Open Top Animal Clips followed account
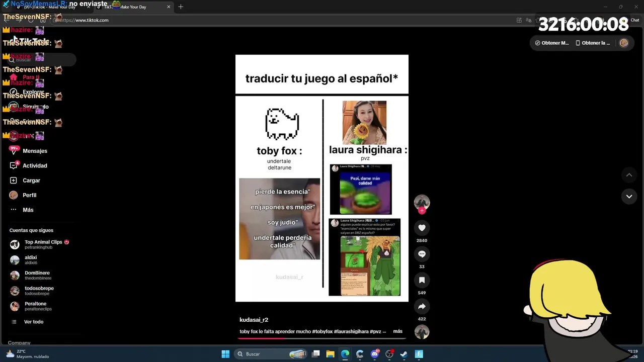This screenshot has height=362, width=644. coord(39,244)
